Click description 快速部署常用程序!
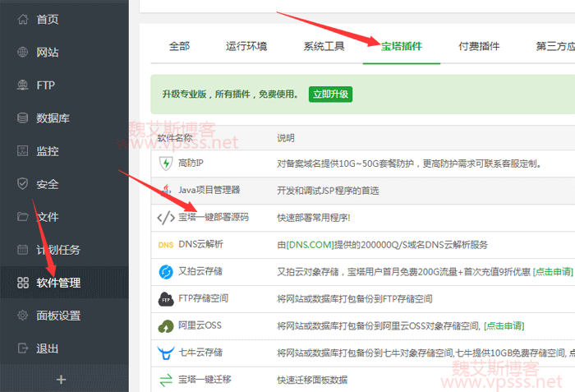 pos(314,218)
